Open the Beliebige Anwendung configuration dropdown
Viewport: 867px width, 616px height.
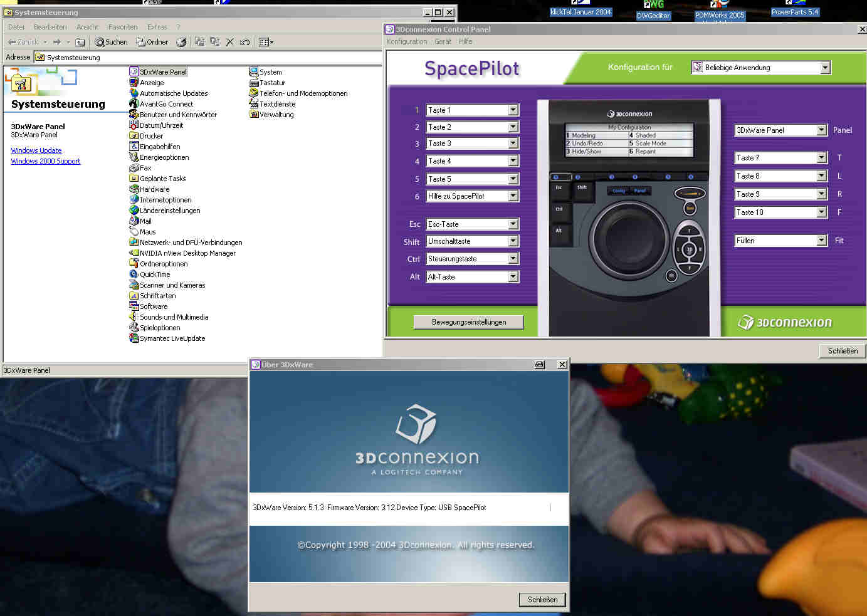pyautogui.click(x=825, y=68)
